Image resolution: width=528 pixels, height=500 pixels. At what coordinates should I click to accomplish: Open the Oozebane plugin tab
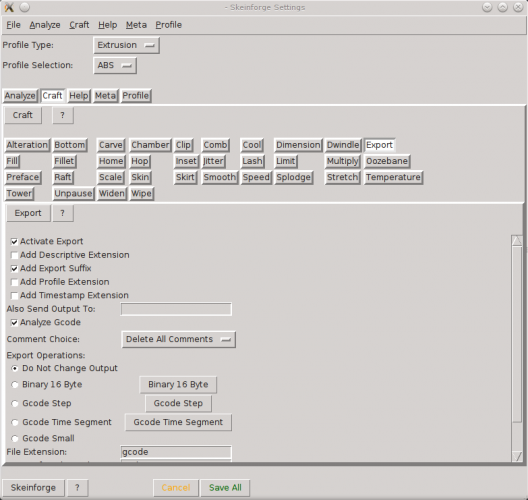[x=387, y=161]
